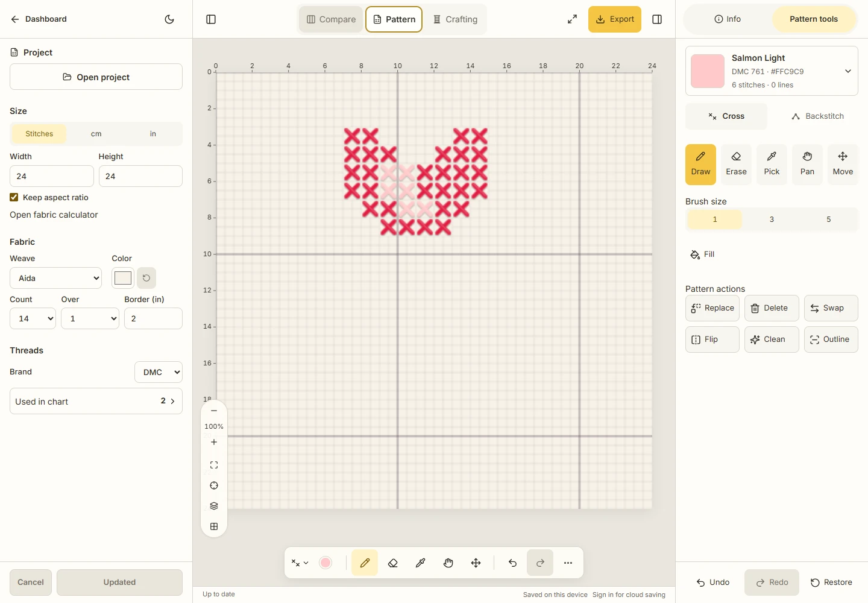Select move arrows in bottom toolbar
This screenshot has width=868, height=603.
tap(476, 563)
